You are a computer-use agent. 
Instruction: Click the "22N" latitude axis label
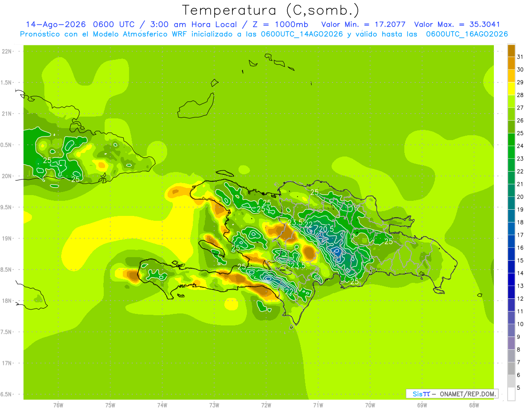[7, 51]
